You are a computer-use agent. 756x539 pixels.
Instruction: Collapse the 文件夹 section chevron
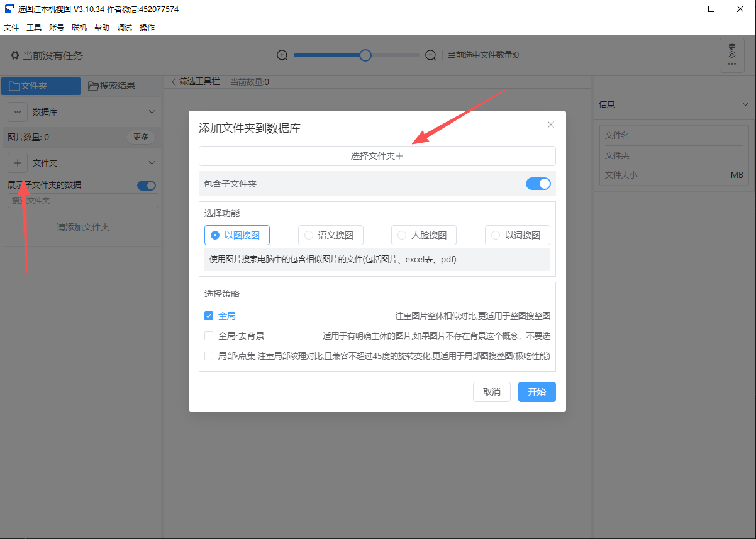point(152,163)
